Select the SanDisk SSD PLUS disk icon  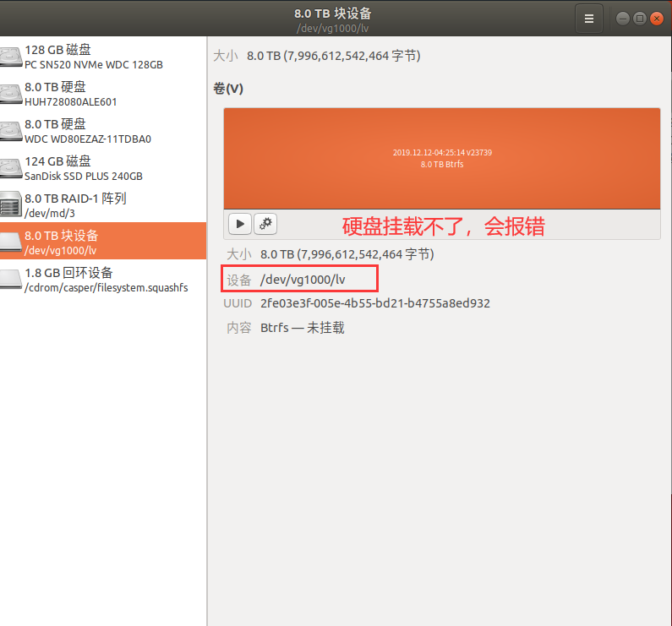coord(11,168)
